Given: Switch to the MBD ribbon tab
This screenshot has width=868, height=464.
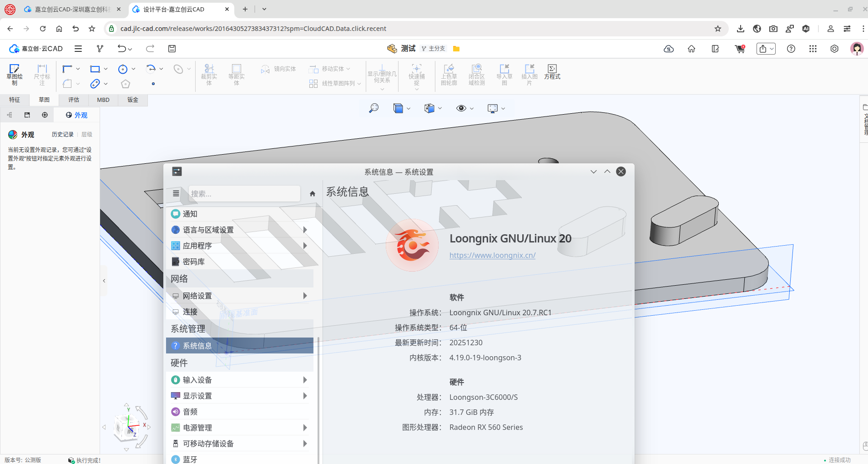Looking at the screenshot, I should 103,100.
